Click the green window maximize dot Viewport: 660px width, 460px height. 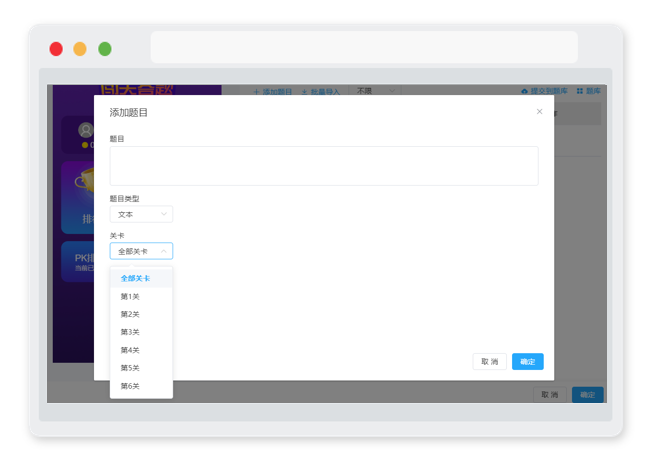105,49
